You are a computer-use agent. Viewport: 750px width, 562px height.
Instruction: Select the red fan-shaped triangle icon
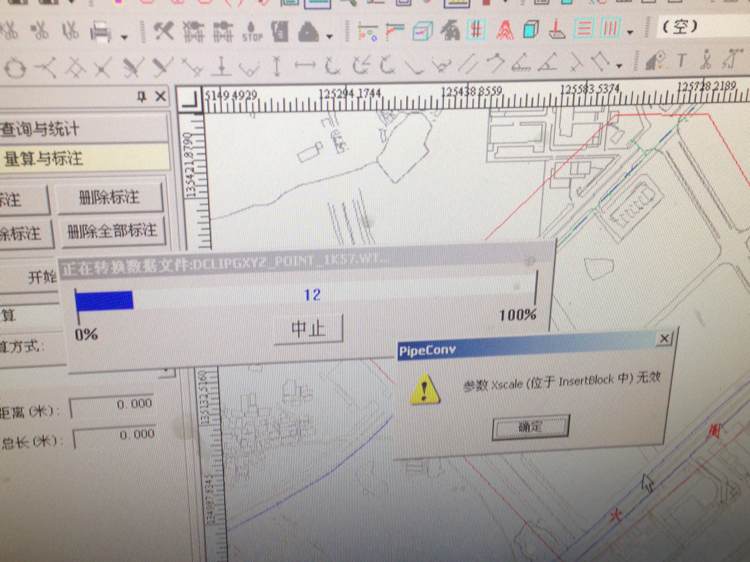coord(505,30)
